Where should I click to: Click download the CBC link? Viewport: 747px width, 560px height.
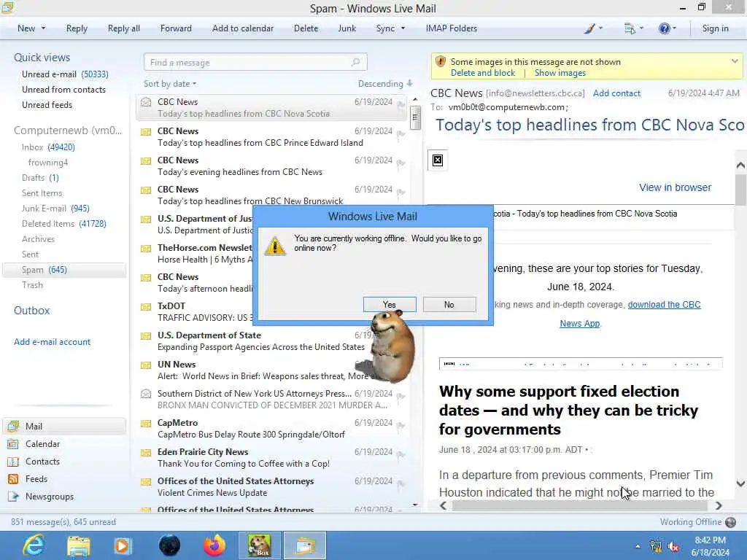(664, 305)
